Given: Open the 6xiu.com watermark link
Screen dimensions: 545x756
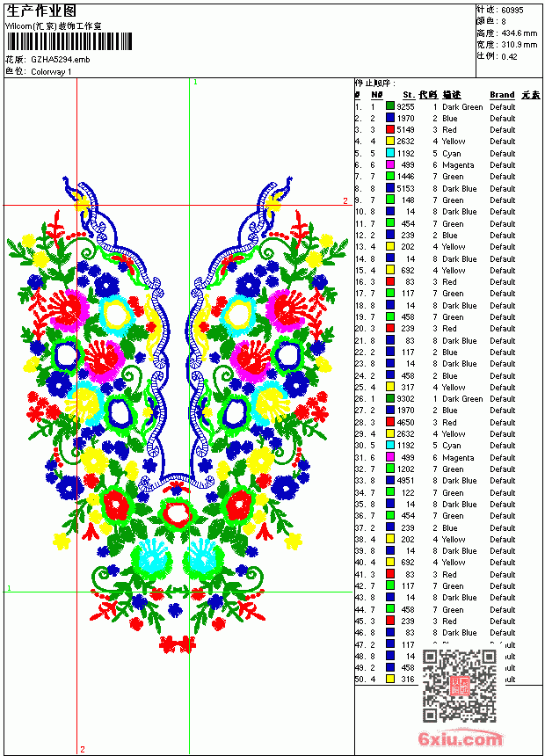Looking at the screenshot, I should [x=460, y=739].
